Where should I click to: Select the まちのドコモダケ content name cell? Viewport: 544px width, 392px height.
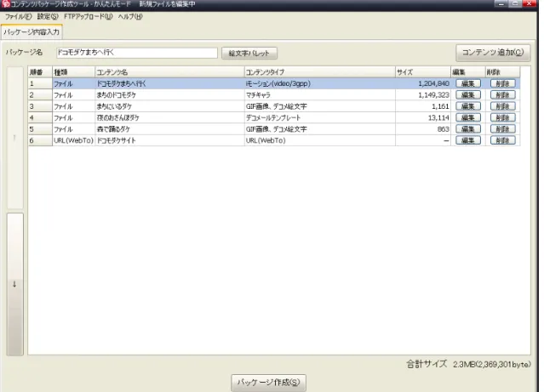pos(169,95)
